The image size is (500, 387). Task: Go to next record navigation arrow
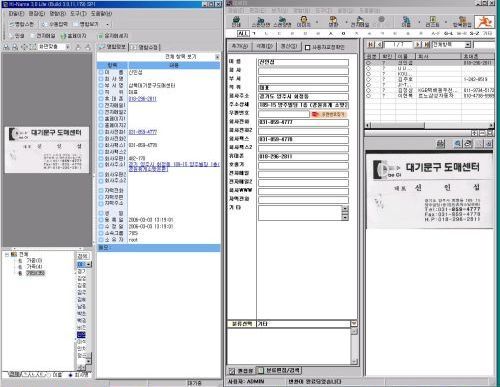418,45
